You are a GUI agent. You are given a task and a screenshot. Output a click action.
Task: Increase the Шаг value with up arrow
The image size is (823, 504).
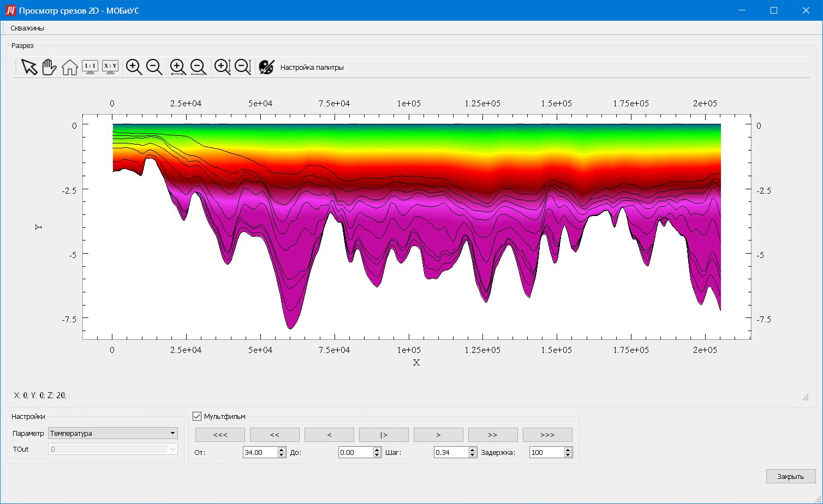pyautogui.click(x=473, y=449)
